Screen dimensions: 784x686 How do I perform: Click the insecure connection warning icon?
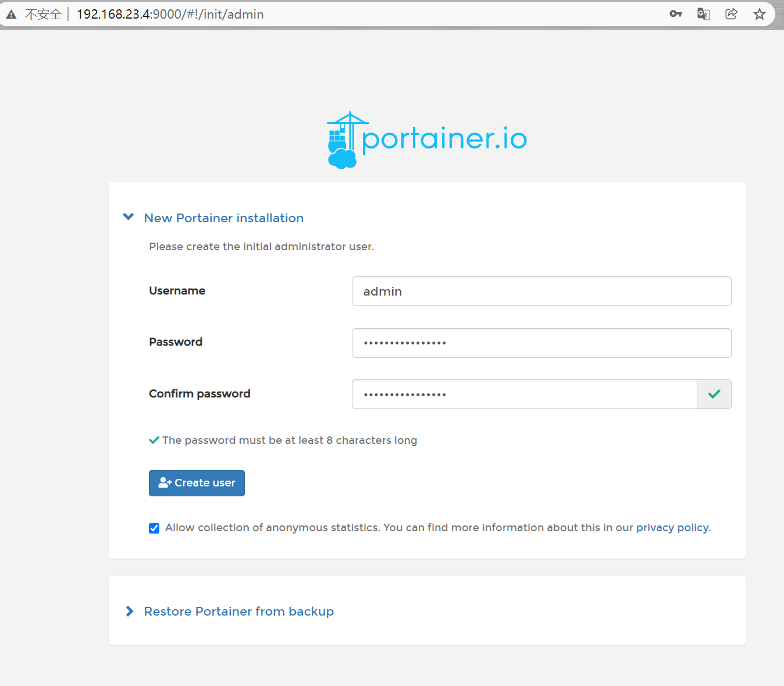click(11, 14)
